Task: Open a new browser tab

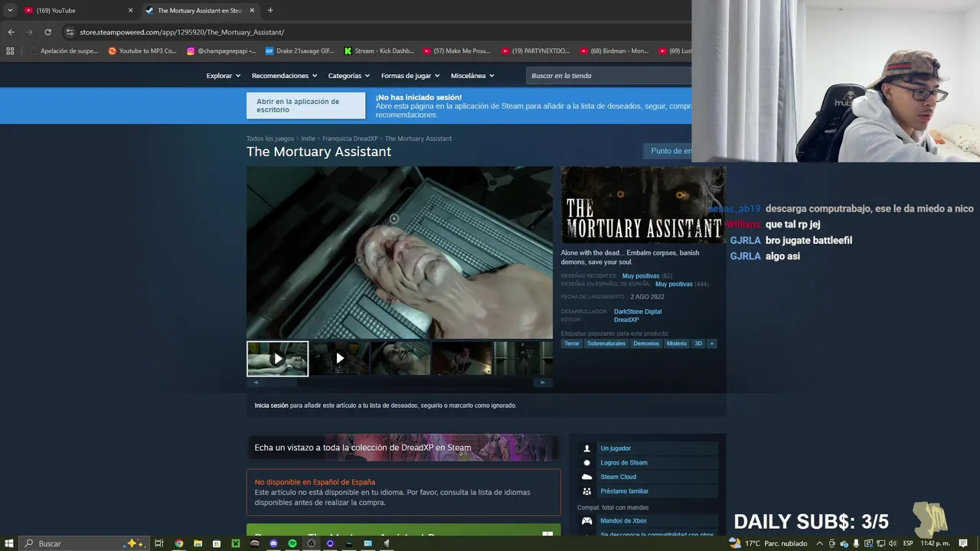Action: point(270,11)
